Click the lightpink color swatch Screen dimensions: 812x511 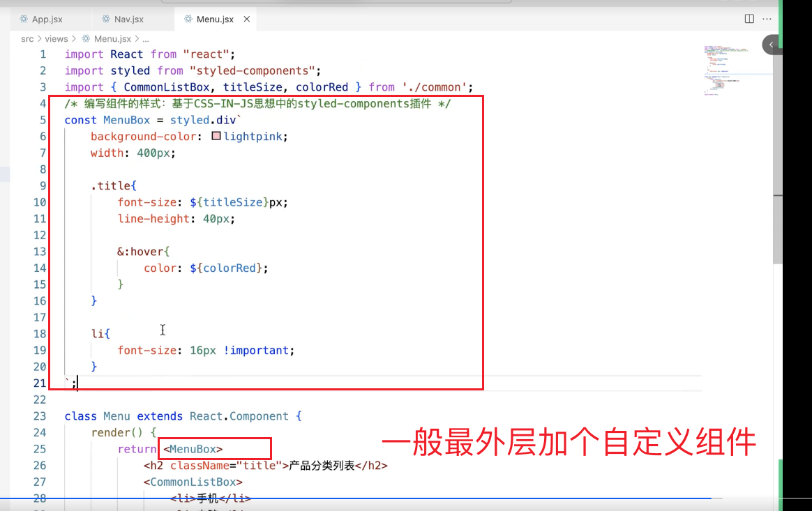tap(216, 136)
